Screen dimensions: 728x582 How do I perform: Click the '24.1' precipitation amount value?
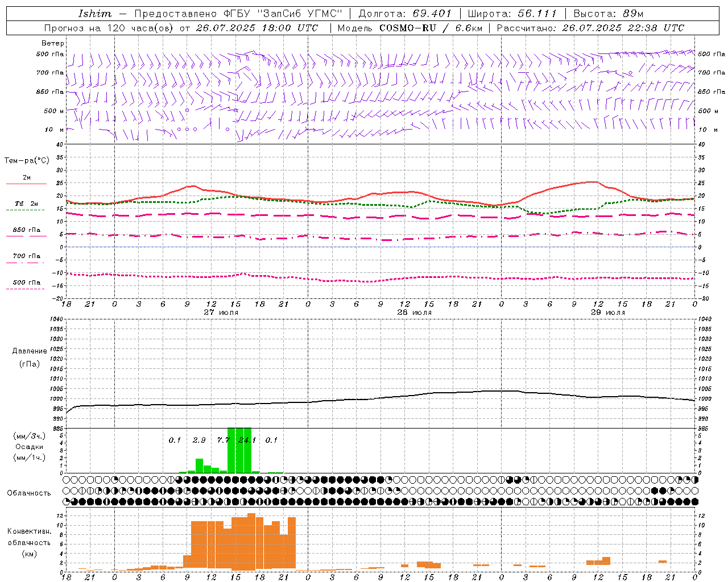247,440
